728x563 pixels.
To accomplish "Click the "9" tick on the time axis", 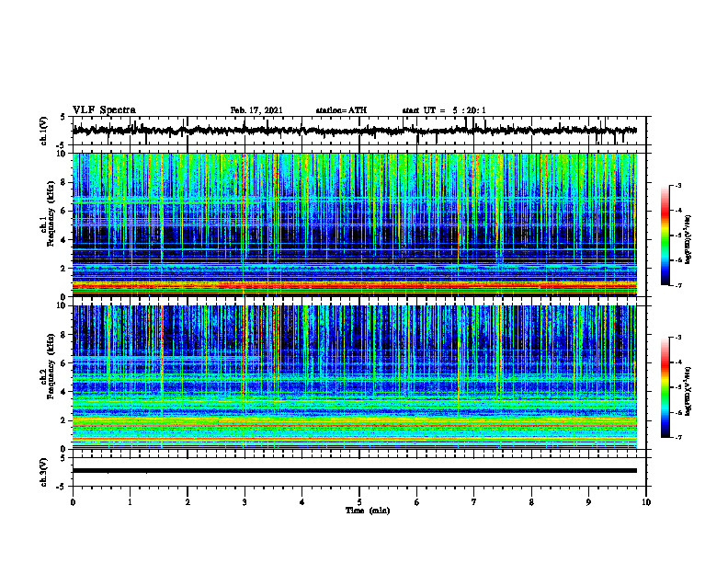I will tap(588, 502).
